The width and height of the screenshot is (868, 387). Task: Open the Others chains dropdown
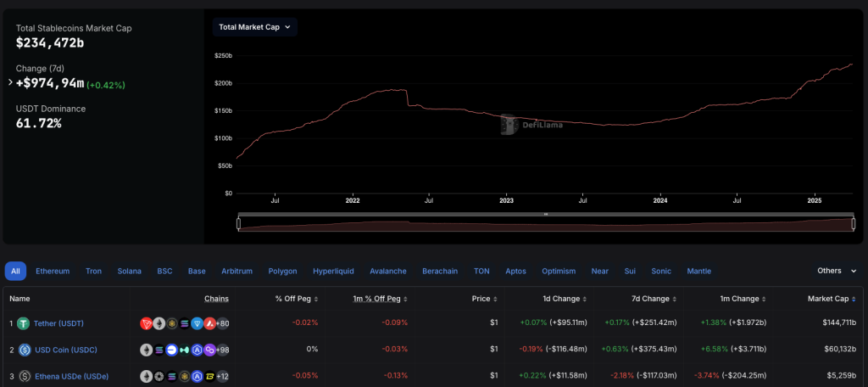(837, 271)
